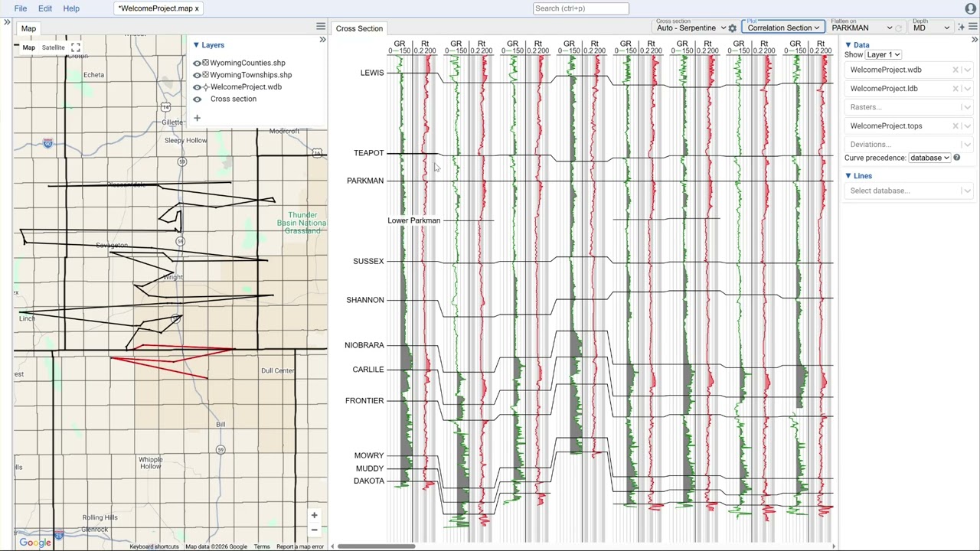
Task: Click Keyboard shortcuts link on map
Action: 154,546
